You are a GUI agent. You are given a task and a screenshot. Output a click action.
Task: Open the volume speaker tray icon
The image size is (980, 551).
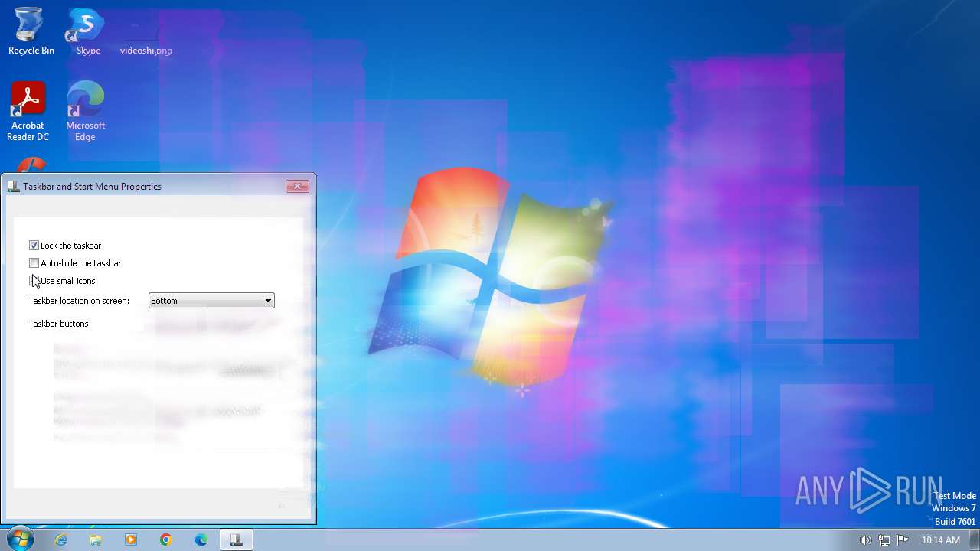point(865,540)
